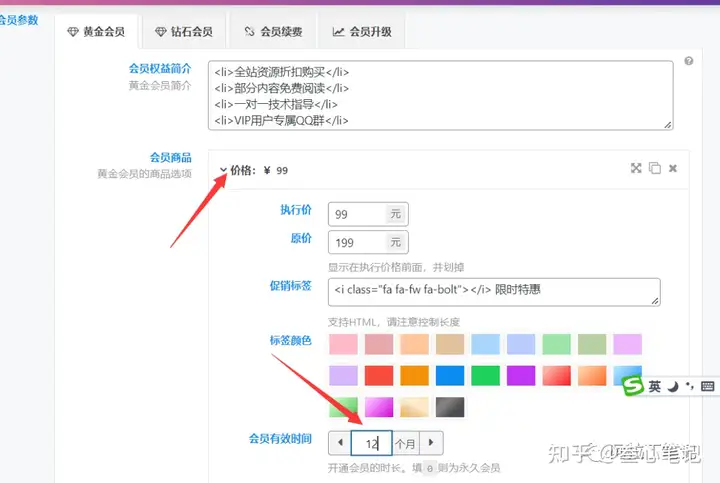Click the 原价 input field
The height and width of the screenshot is (483, 720).
[x=357, y=242]
